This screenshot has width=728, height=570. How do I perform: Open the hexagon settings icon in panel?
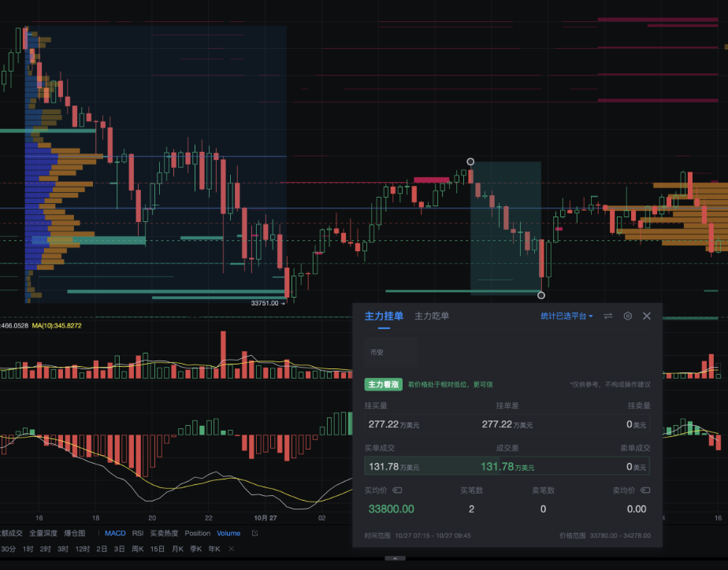tap(628, 316)
